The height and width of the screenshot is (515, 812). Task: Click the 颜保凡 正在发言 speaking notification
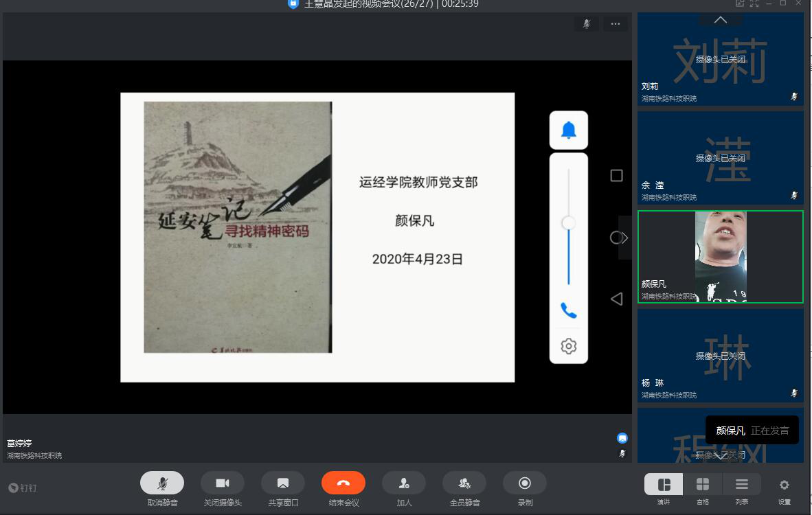[752, 430]
